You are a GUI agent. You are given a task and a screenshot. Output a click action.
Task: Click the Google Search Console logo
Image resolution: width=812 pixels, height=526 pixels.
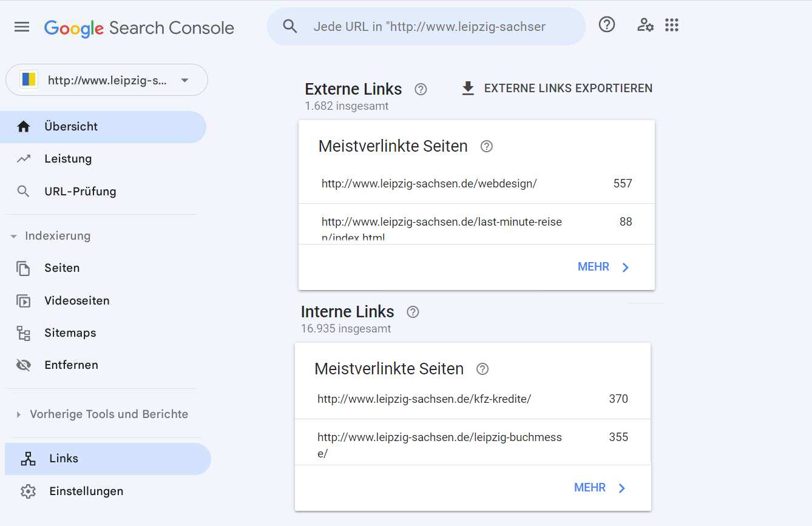(139, 28)
